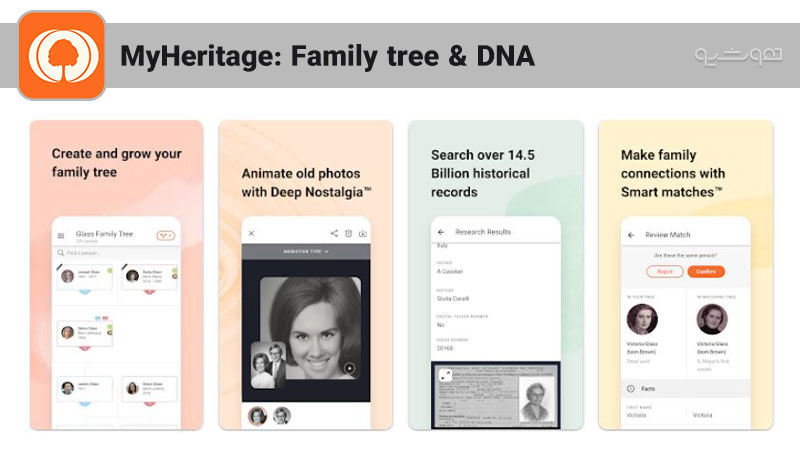Go back from the Research Results screen
The height and width of the screenshot is (450, 800).
tap(441, 232)
